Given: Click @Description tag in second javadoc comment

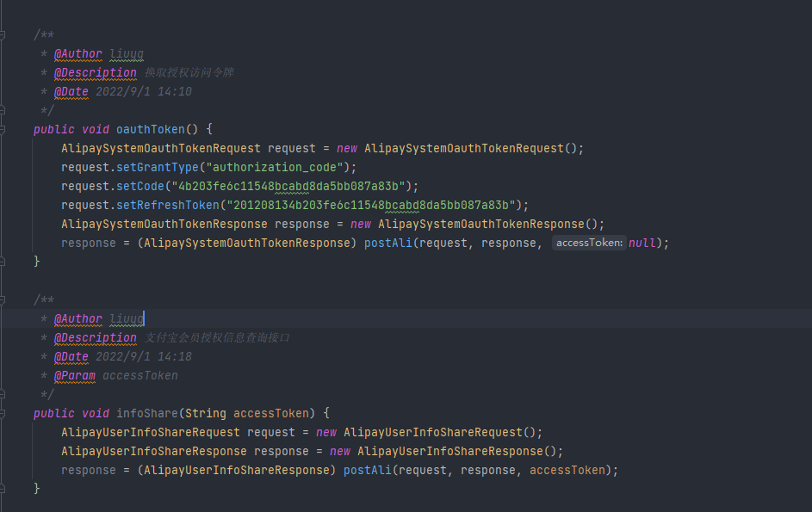Looking at the screenshot, I should point(96,337).
